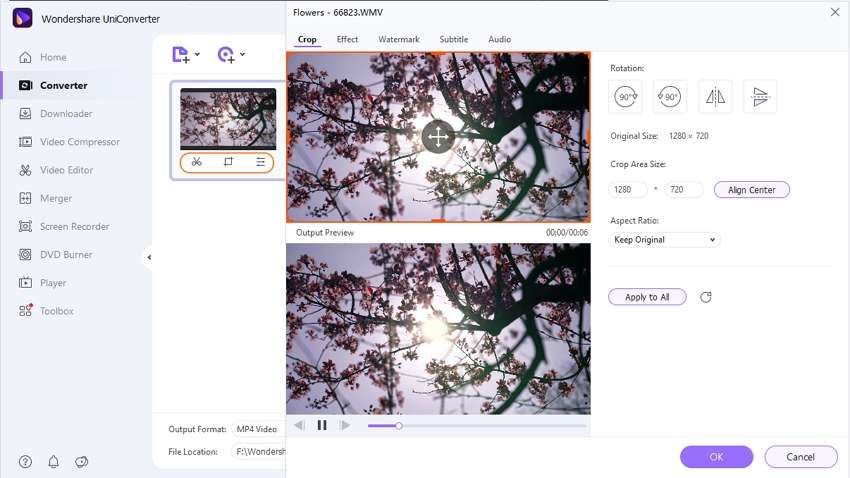
Task: Click the Cancel button
Action: tap(801, 457)
